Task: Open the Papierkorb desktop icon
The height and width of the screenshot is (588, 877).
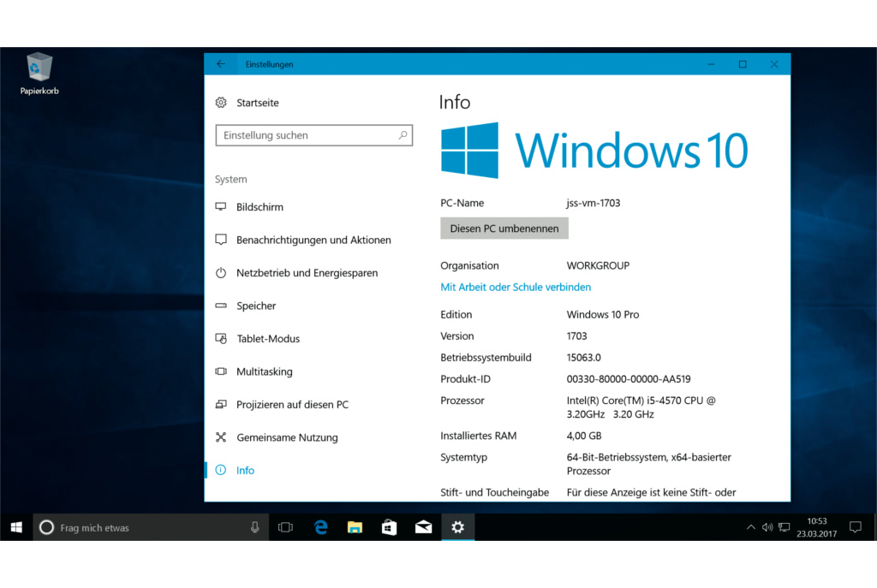Action: click(39, 74)
